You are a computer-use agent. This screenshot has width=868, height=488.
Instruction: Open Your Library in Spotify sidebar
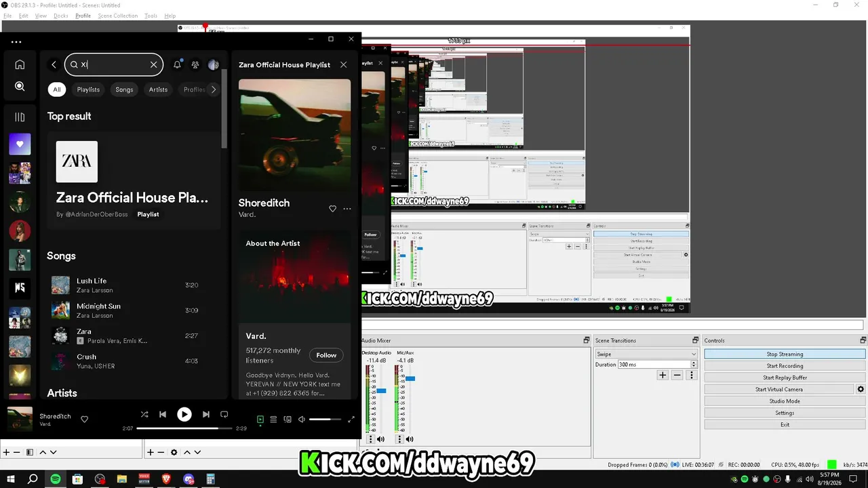(x=20, y=117)
